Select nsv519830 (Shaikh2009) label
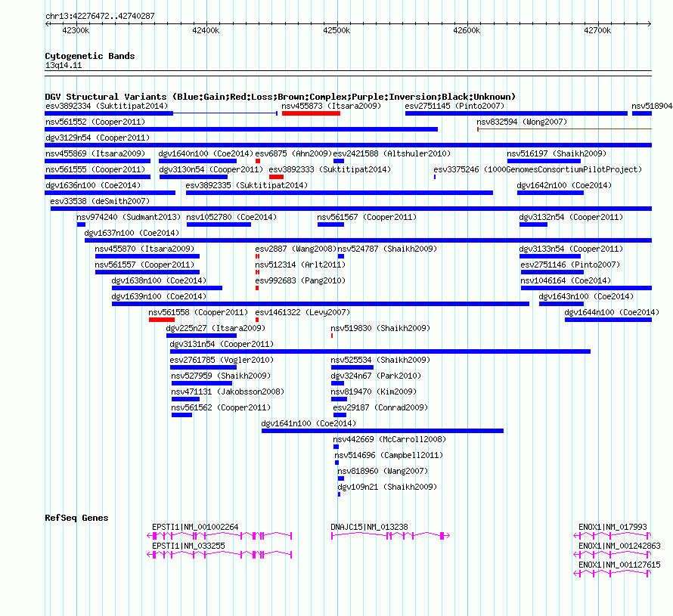673x616 pixels. point(380,328)
